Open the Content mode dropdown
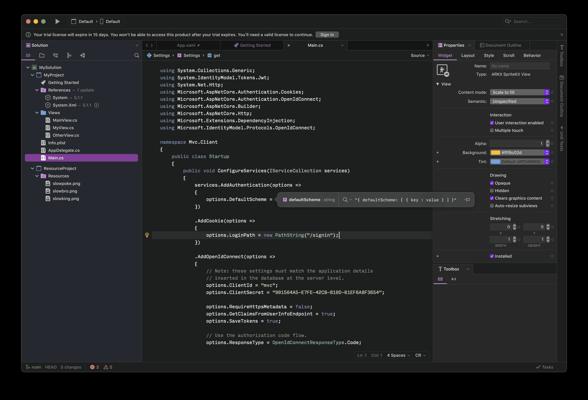This screenshot has width=588, height=400. [520, 92]
